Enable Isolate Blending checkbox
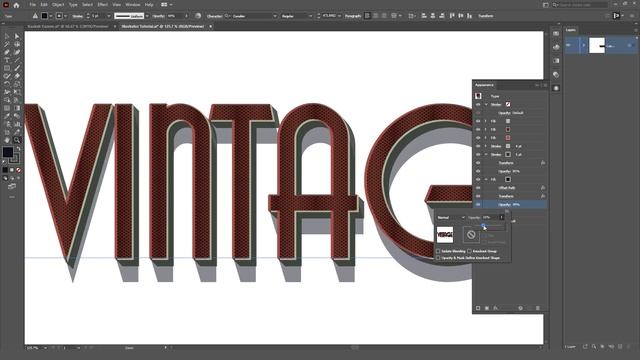The height and width of the screenshot is (360, 640). click(438, 251)
